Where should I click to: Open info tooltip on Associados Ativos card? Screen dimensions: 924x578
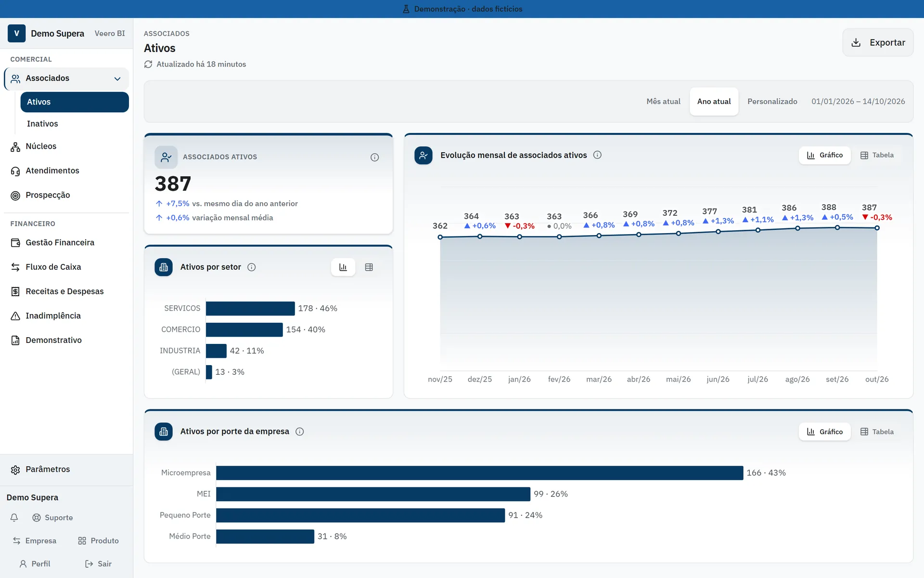[x=374, y=157]
